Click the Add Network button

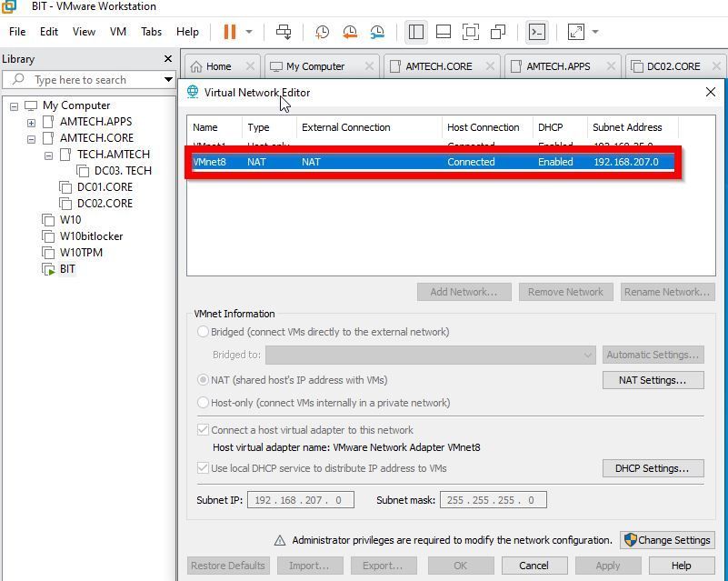[464, 292]
